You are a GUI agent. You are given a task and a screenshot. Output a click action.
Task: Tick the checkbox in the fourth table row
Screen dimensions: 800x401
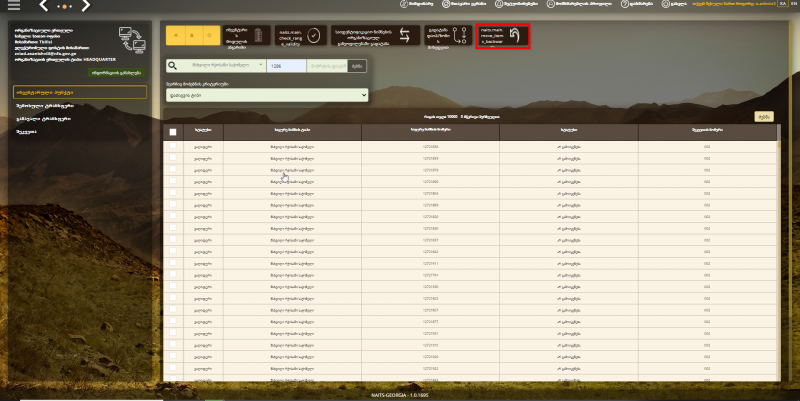pos(173,181)
